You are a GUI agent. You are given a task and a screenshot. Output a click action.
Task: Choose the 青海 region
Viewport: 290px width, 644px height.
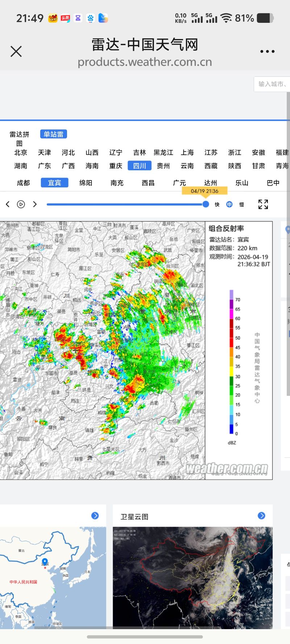(282, 166)
